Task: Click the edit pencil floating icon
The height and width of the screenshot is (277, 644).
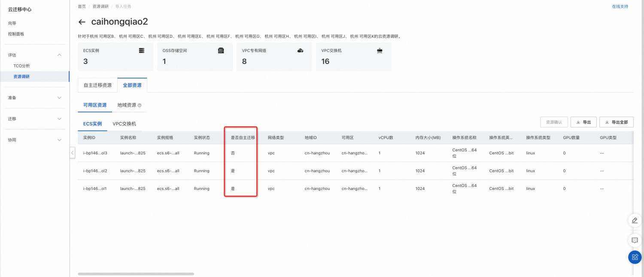Action: point(635,220)
